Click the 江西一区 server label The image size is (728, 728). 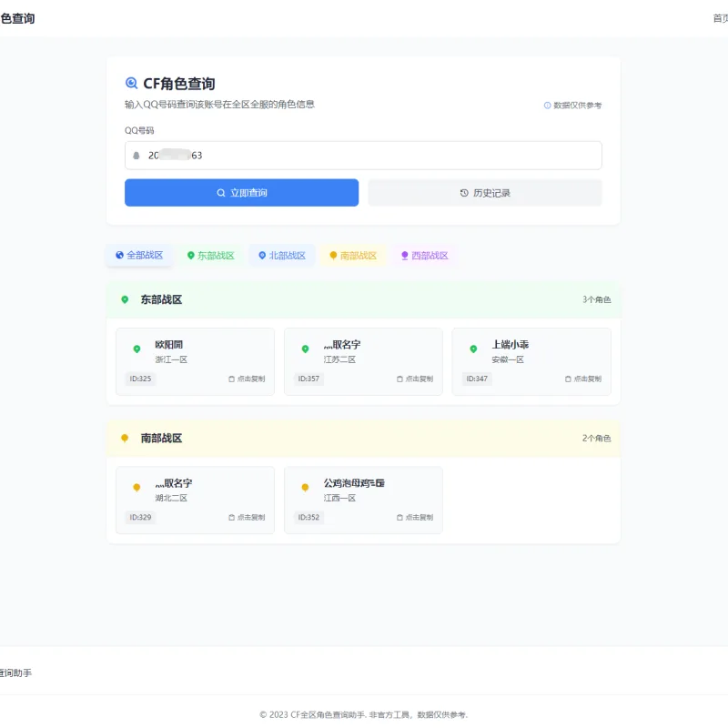(339, 498)
